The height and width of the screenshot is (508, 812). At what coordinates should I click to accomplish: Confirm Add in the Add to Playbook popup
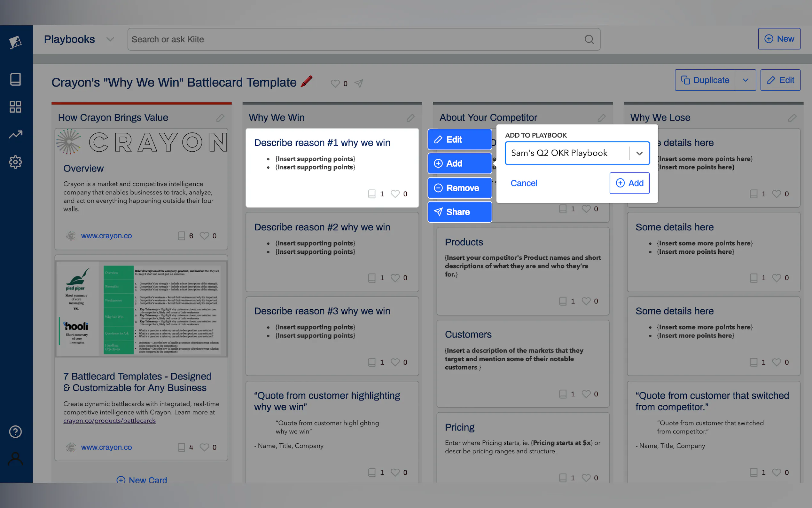[x=629, y=183]
